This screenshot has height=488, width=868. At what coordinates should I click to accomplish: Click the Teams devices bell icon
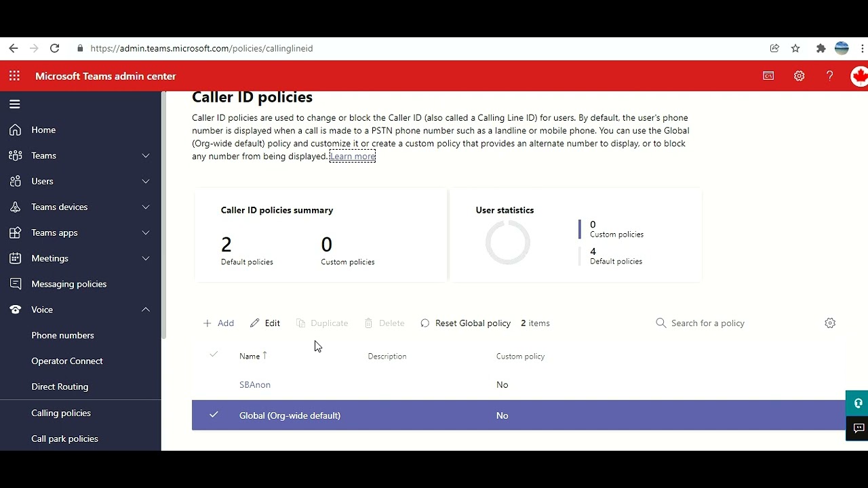(x=15, y=207)
